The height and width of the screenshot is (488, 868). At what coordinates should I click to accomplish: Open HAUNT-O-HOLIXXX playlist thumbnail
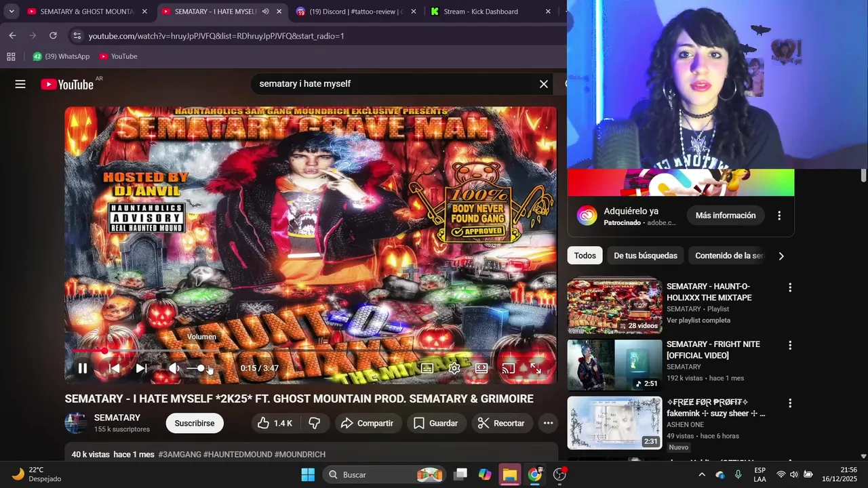click(614, 307)
